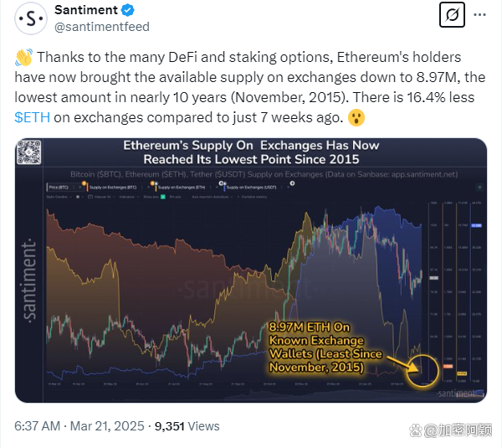This screenshot has height=448, width=502.
Task: Click the 9,351 Views count
Action: click(186, 426)
